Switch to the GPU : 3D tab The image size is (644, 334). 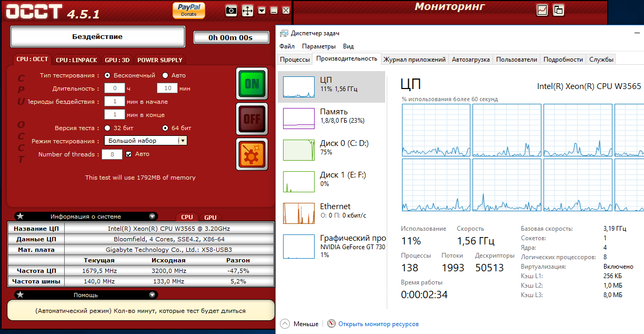pyautogui.click(x=117, y=60)
